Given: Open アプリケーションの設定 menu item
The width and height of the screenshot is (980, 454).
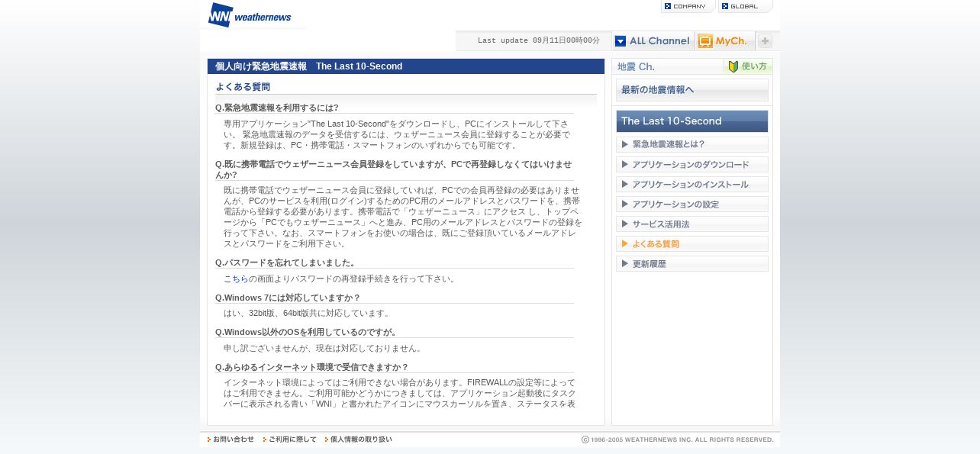Looking at the screenshot, I should coord(692,204).
